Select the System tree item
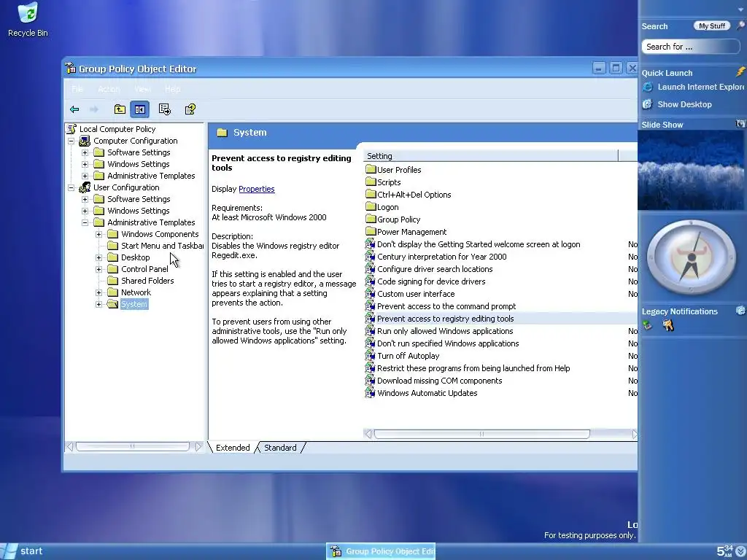 point(134,304)
